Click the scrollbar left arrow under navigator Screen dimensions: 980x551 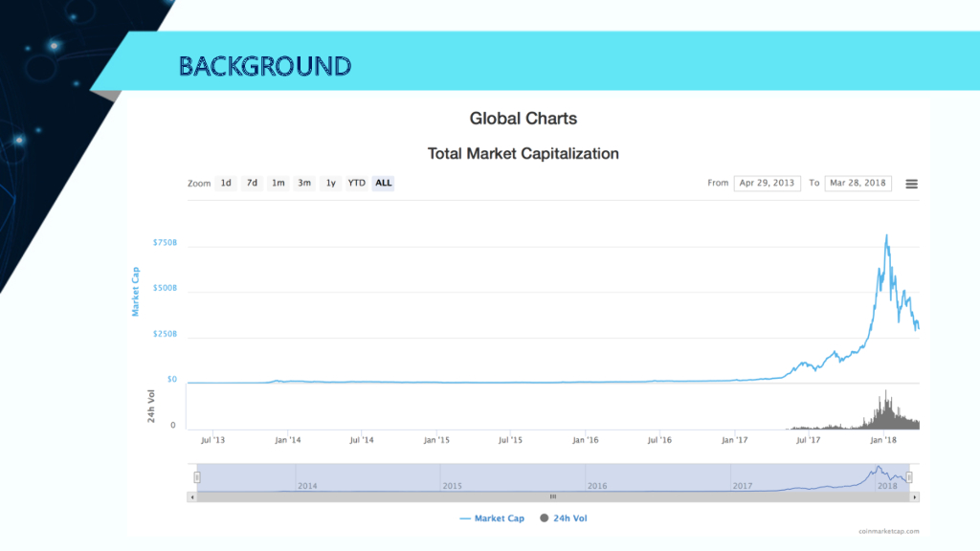point(192,497)
